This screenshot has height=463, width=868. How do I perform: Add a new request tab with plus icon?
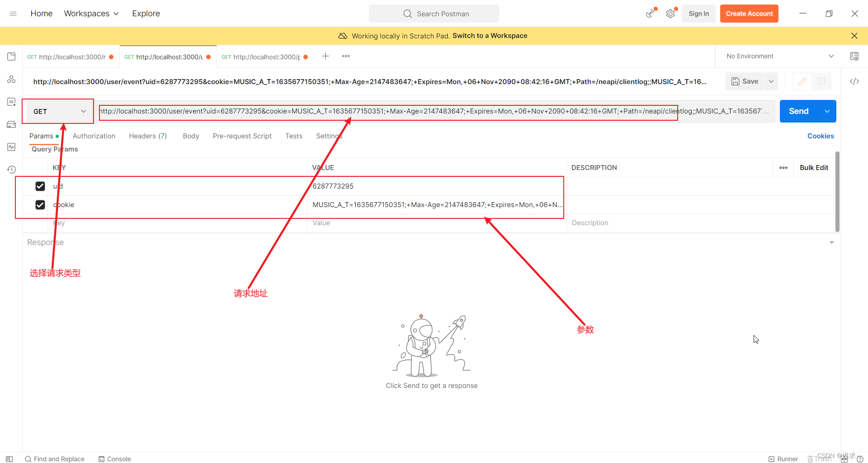pyautogui.click(x=325, y=56)
